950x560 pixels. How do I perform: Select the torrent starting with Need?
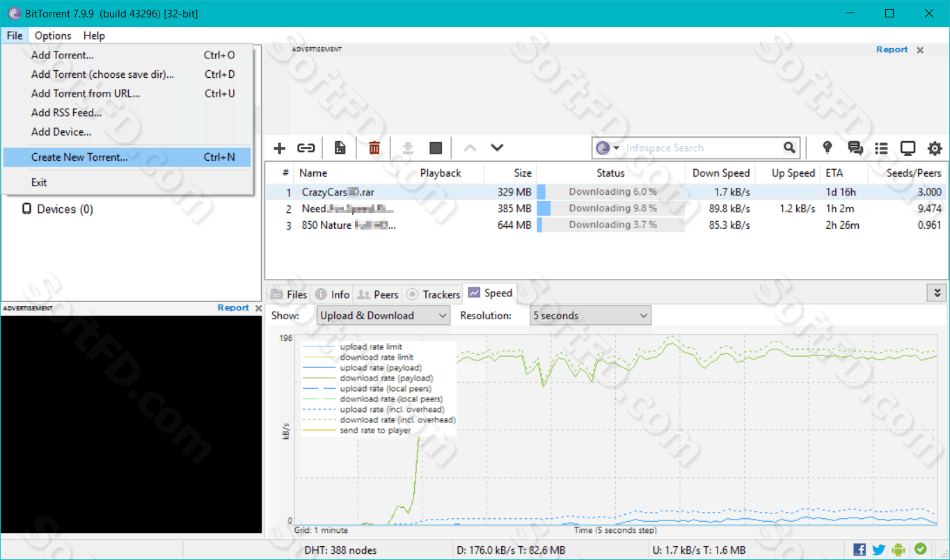click(x=605, y=209)
